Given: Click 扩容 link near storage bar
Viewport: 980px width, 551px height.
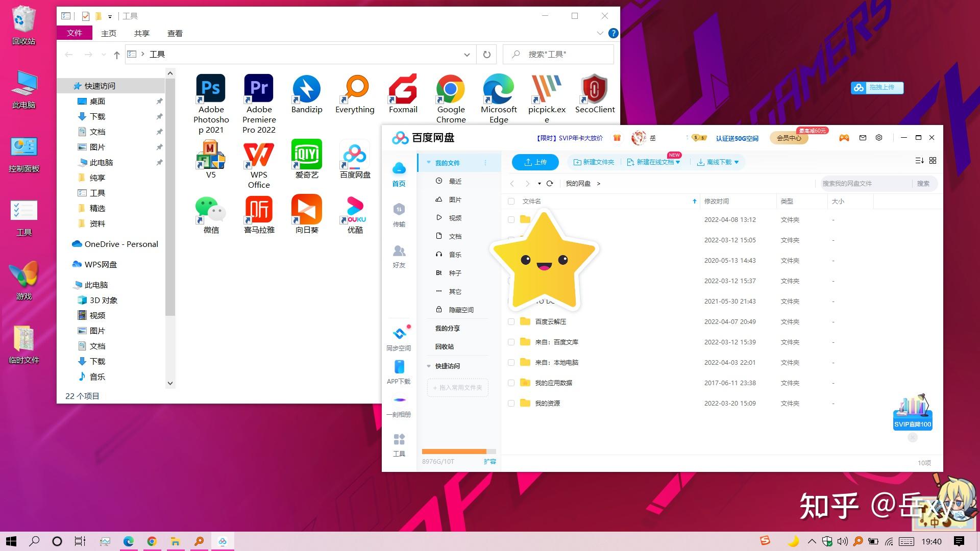Looking at the screenshot, I should [x=489, y=462].
